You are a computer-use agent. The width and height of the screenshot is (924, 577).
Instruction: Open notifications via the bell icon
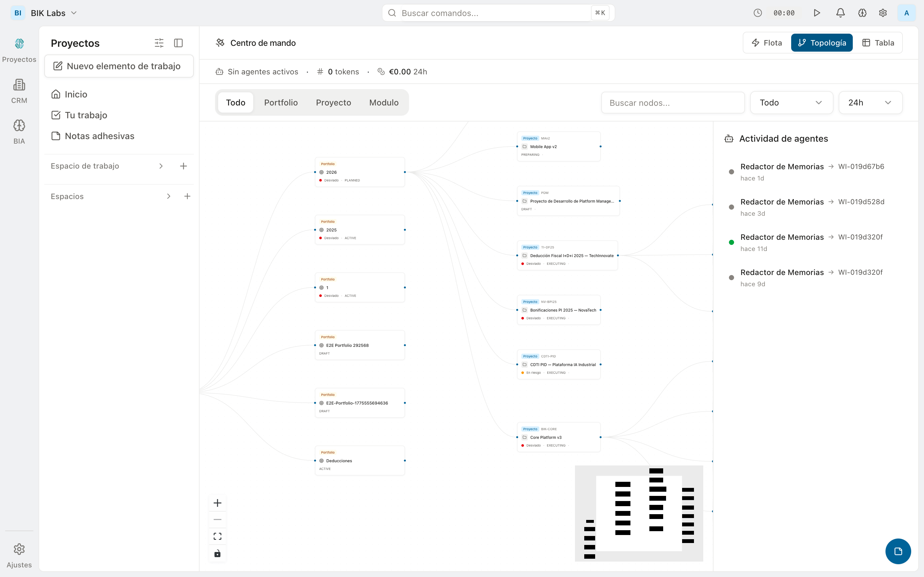(840, 13)
